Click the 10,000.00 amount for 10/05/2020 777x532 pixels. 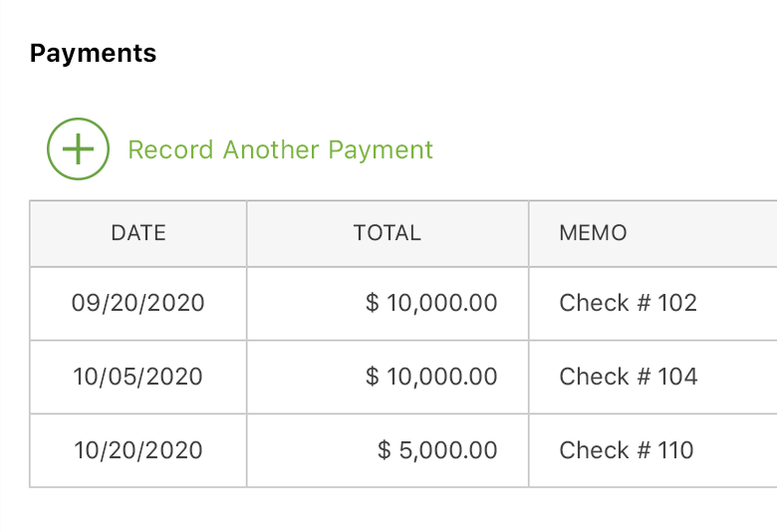441,377
